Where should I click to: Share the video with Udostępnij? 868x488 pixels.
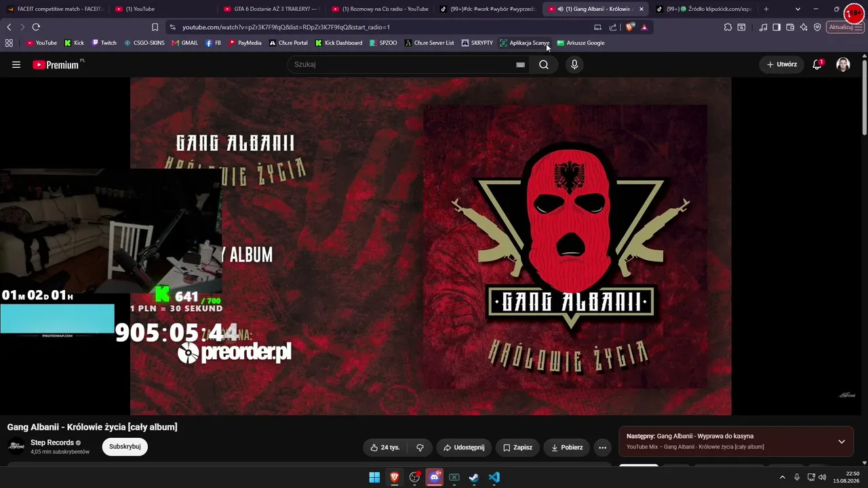pyautogui.click(x=464, y=447)
